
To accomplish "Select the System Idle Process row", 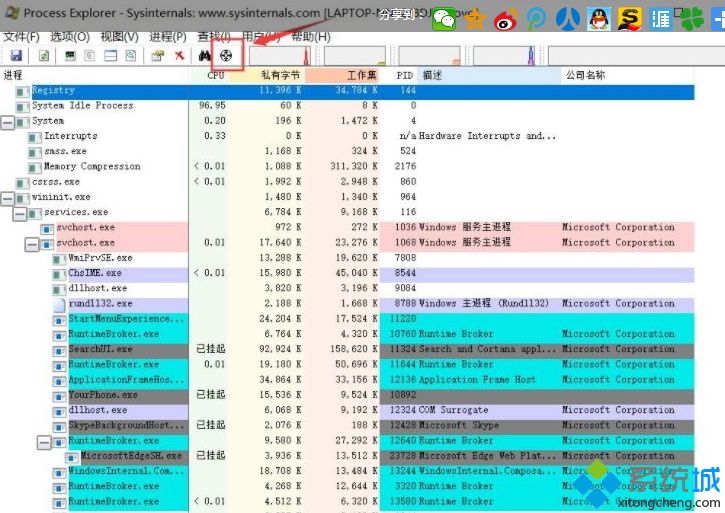I will coord(82,105).
